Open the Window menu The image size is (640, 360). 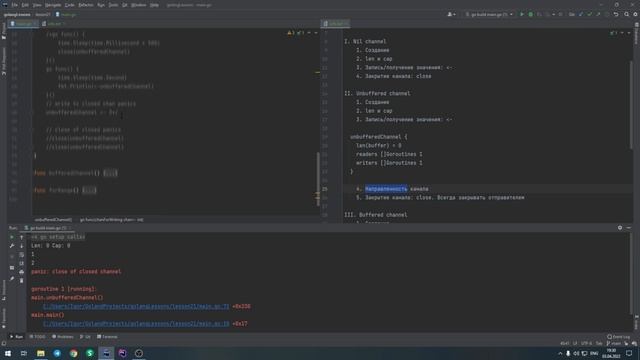(139, 5)
